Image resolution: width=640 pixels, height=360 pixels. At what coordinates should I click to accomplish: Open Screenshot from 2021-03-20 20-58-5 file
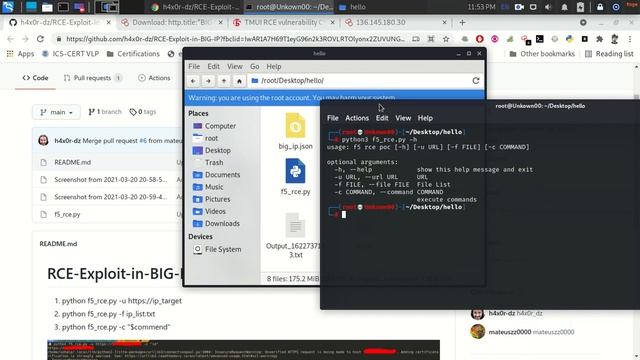click(111, 180)
